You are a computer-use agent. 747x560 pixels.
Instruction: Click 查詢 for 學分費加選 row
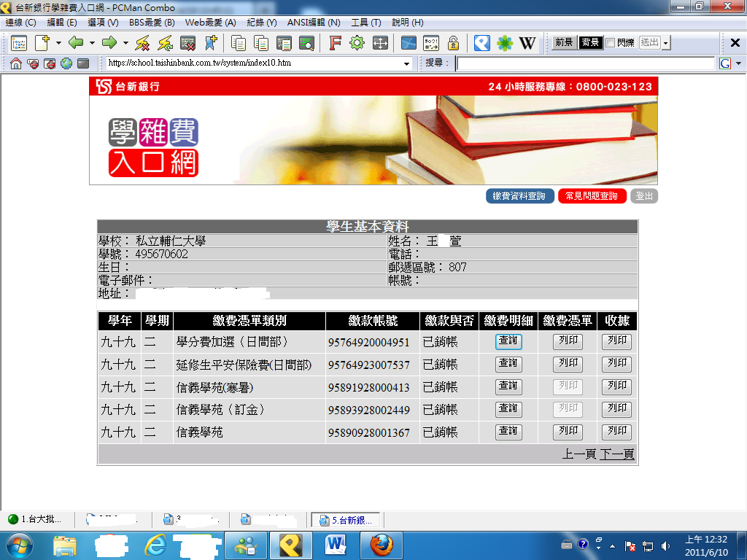coord(508,341)
